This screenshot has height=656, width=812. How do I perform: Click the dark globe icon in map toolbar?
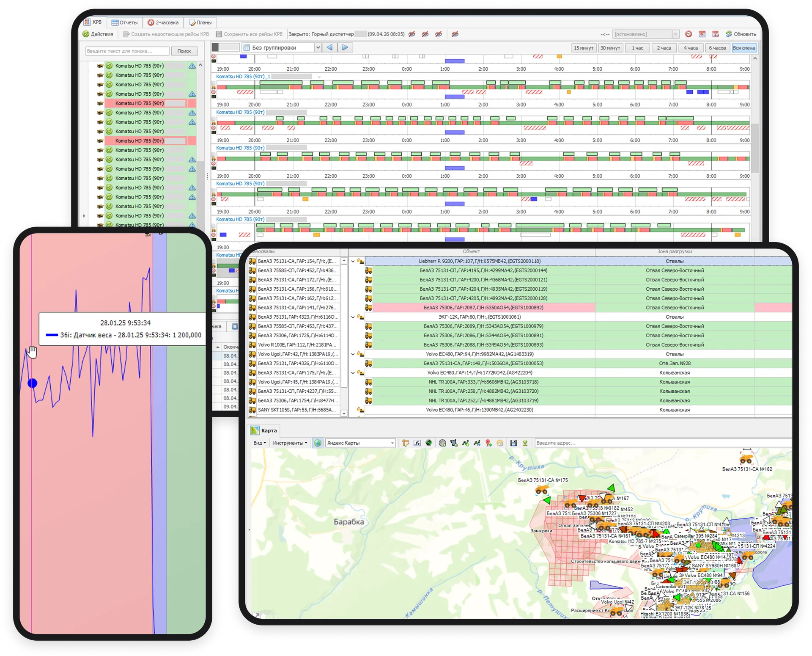(429, 443)
